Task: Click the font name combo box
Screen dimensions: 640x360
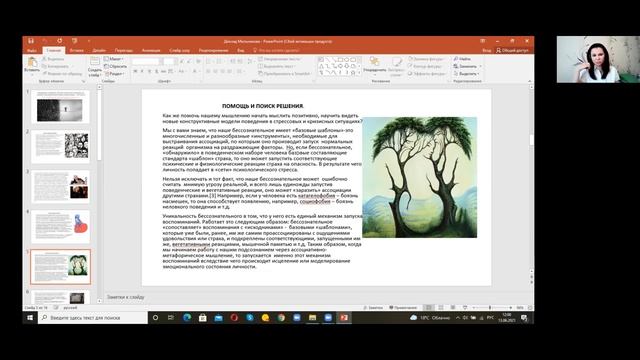Action: (146, 61)
